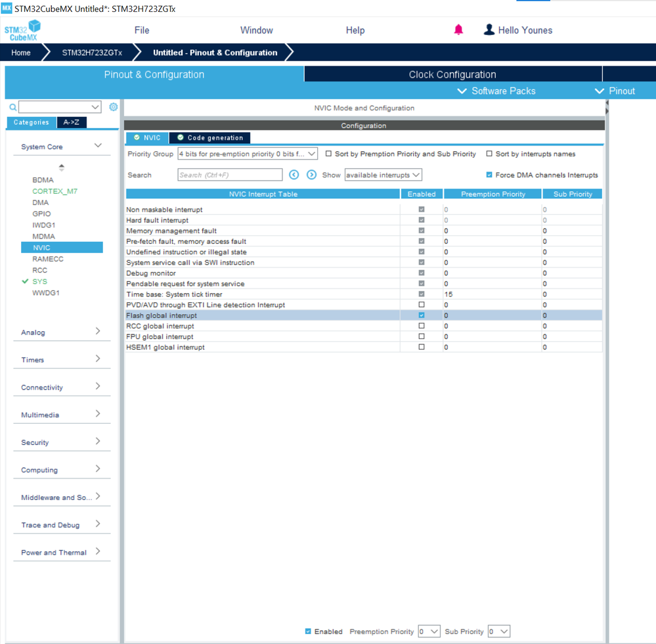The image size is (656, 644).
Task: Toggle the bottom Enabled checkbox
Action: click(308, 631)
